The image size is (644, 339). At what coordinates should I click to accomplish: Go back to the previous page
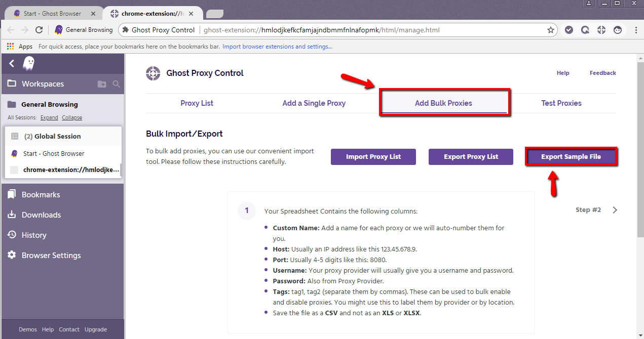click(x=11, y=30)
